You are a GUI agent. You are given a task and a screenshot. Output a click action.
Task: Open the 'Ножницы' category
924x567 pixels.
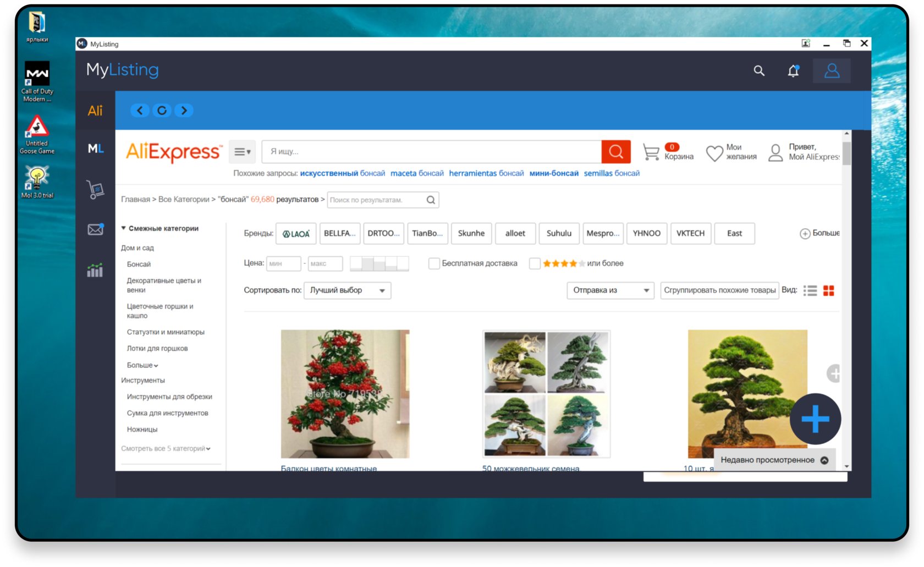click(142, 430)
